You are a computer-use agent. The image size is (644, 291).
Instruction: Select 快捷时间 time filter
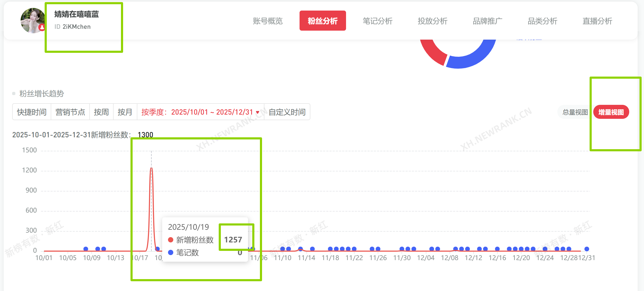pos(32,112)
